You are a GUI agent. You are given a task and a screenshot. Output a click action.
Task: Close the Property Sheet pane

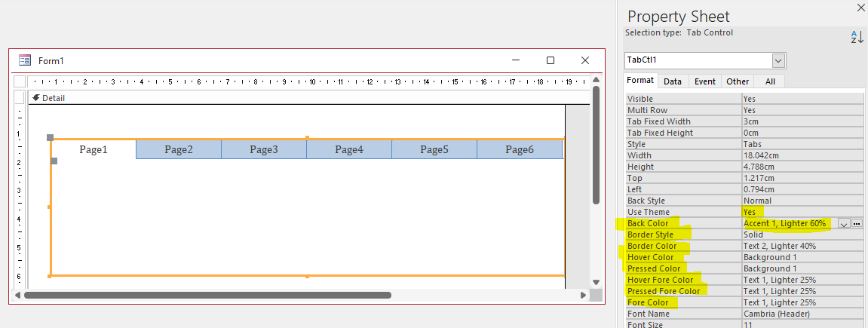pyautogui.click(x=860, y=8)
